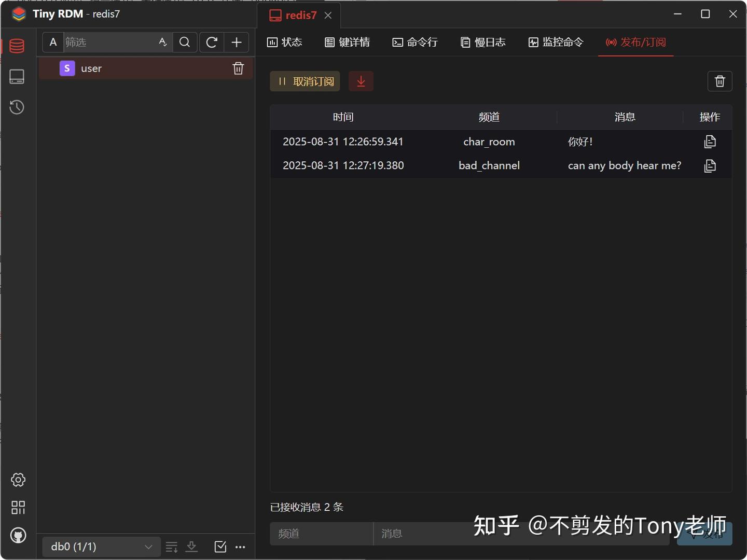
Task: Open the command history sidebar icon
Action: [17, 107]
